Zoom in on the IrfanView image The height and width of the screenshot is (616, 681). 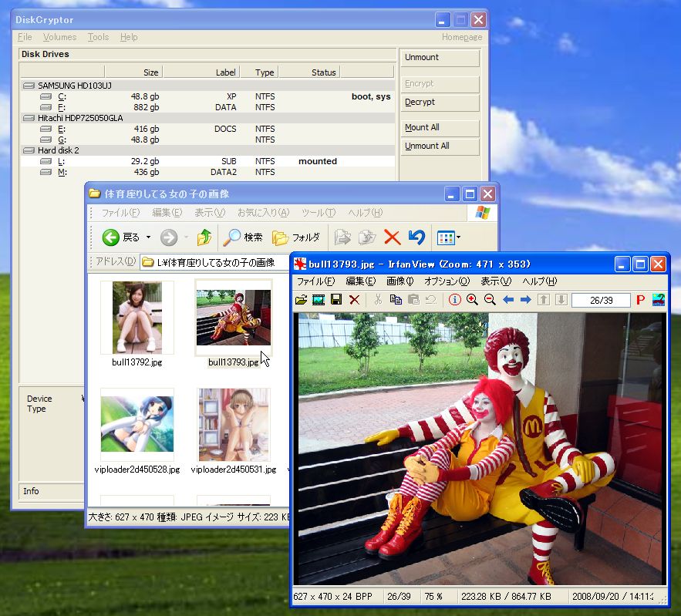coord(472,300)
